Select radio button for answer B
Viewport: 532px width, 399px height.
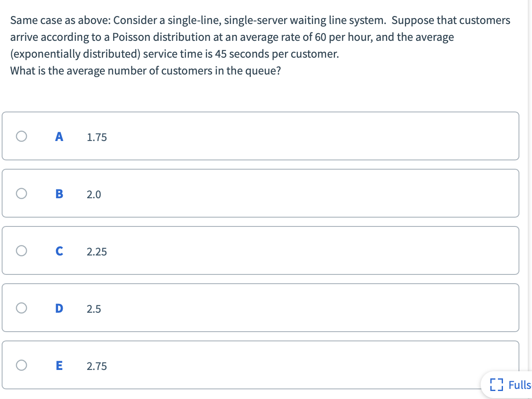click(21, 193)
